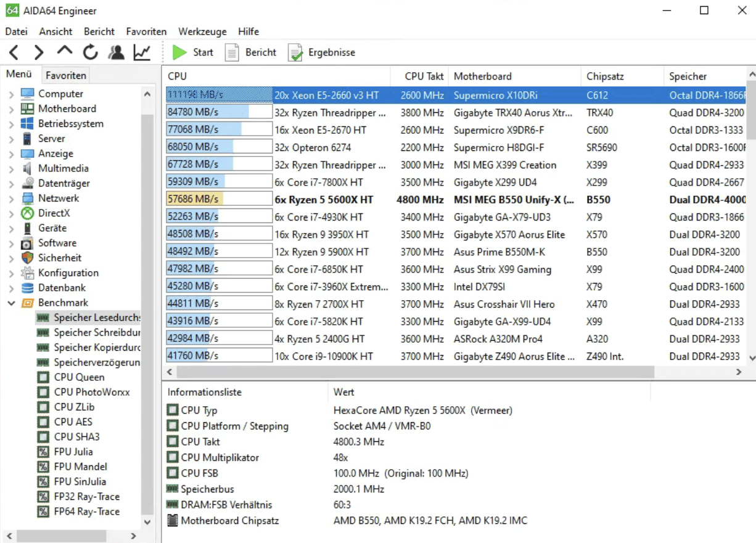The width and height of the screenshot is (756, 543).
Task: Open the Ansicht menu
Action: pos(56,31)
